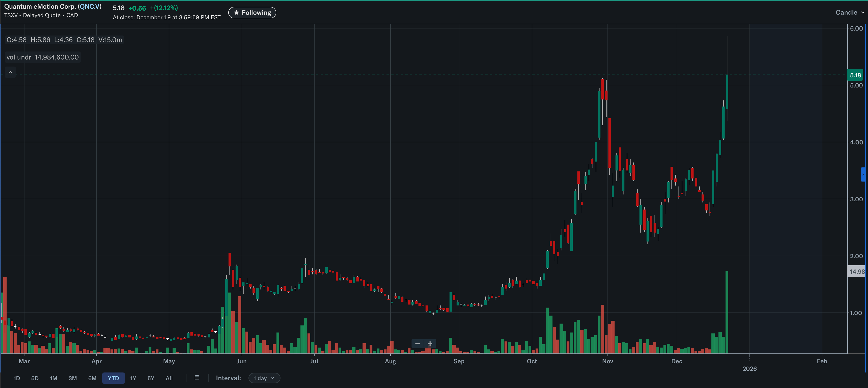The image size is (868, 388).
Task: Select the 5Y range button
Action: (x=151, y=378)
